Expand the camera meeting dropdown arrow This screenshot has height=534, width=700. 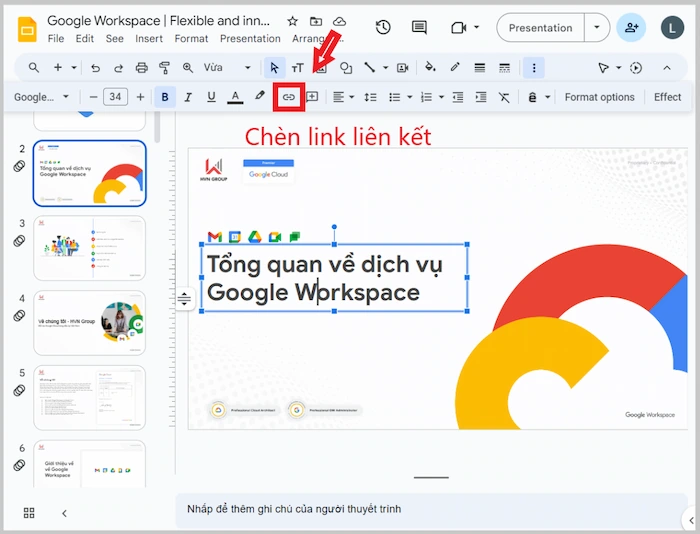(476, 27)
